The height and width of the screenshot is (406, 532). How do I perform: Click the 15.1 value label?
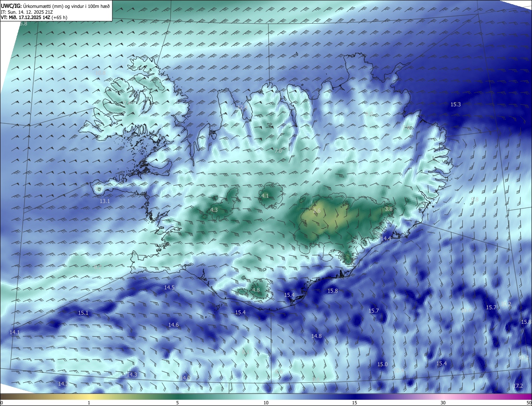click(x=83, y=313)
